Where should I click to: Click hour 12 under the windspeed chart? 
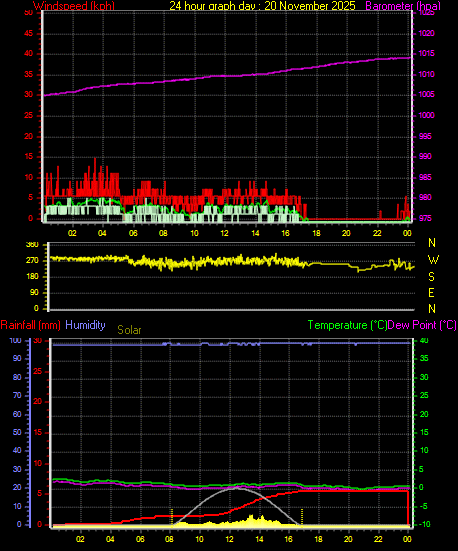point(224,233)
